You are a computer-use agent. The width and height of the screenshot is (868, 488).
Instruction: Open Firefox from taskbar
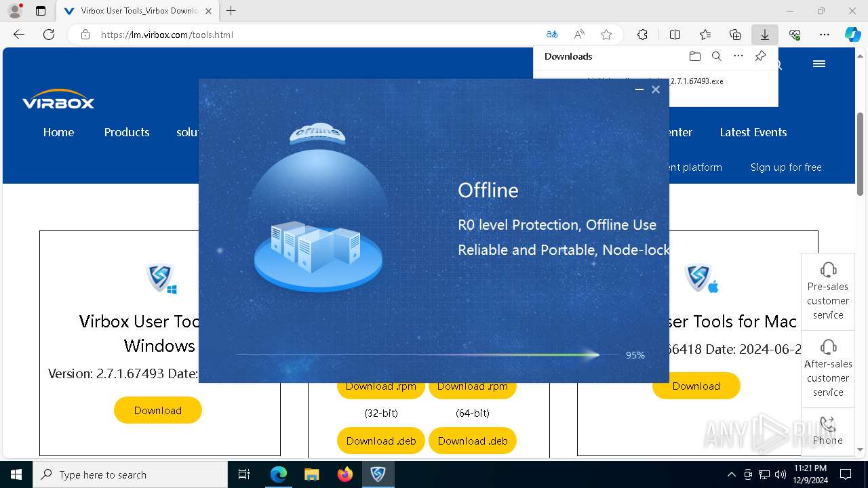[x=344, y=474]
